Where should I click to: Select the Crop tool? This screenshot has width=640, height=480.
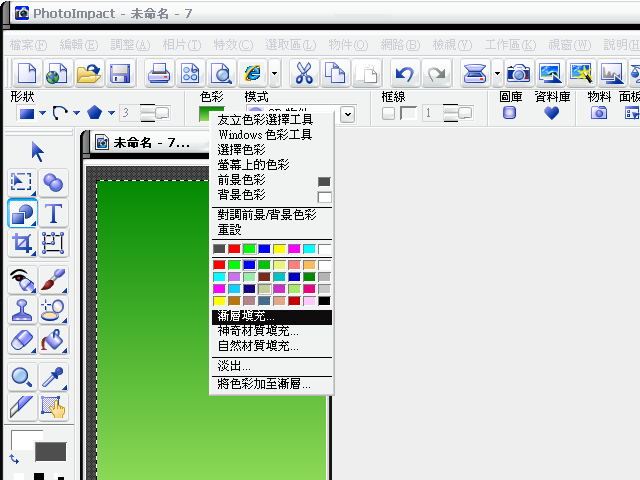pos(22,243)
